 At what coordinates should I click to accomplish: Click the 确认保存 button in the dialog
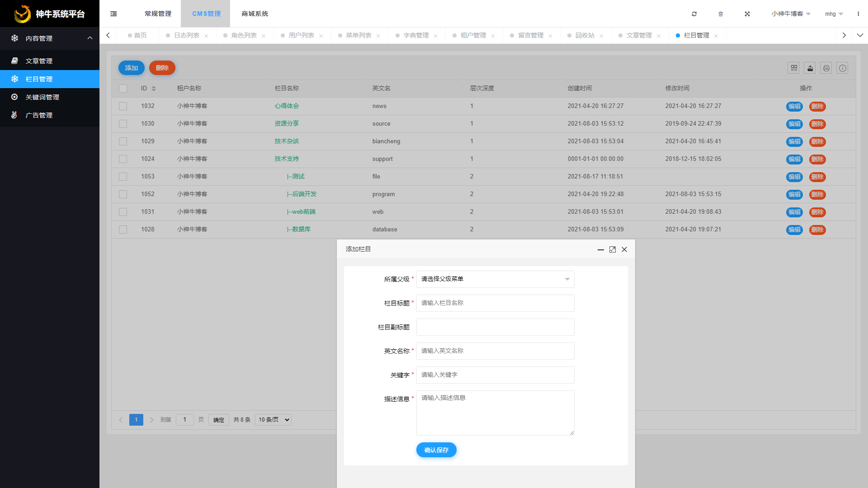[436, 450]
